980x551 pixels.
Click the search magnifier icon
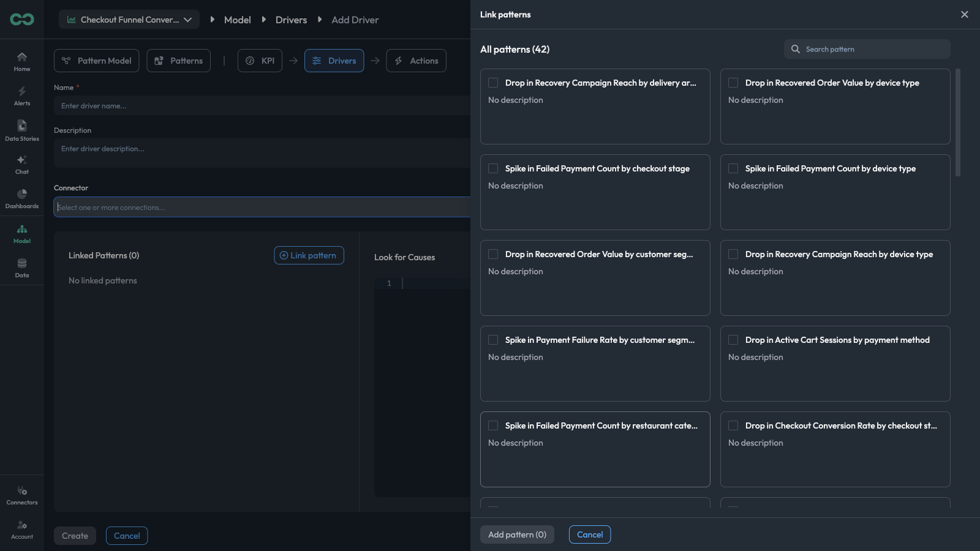pyautogui.click(x=796, y=49)
